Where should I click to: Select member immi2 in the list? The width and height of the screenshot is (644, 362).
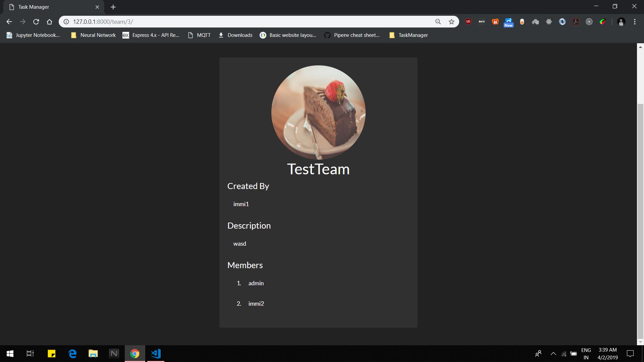[256, 304]
